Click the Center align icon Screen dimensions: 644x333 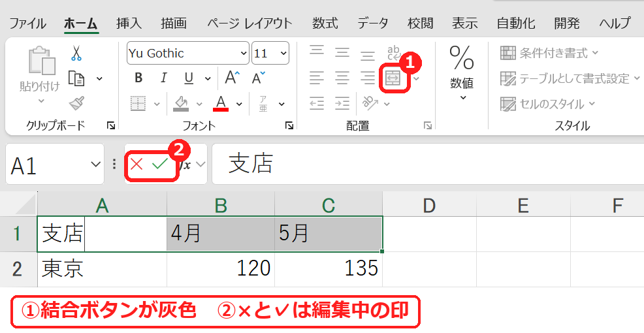[x=342, y=77]
